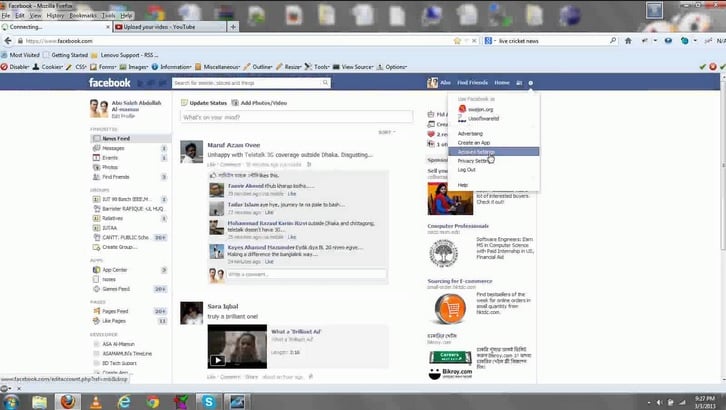Open the Facebook account gear menu icon

tap(531, 83)
